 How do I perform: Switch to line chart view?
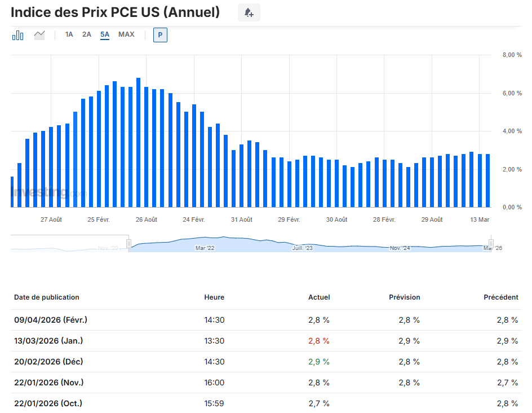[39, 35]
